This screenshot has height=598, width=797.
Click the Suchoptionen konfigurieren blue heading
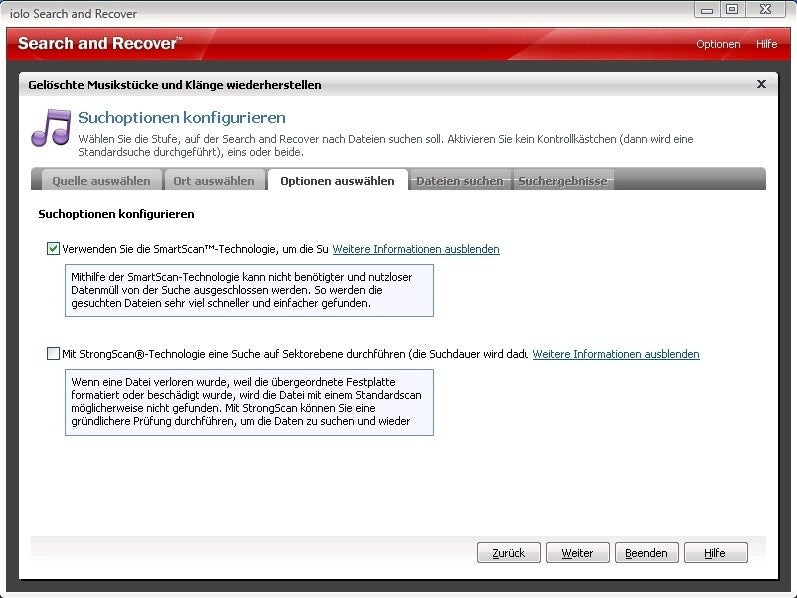(x=181, y=118)
